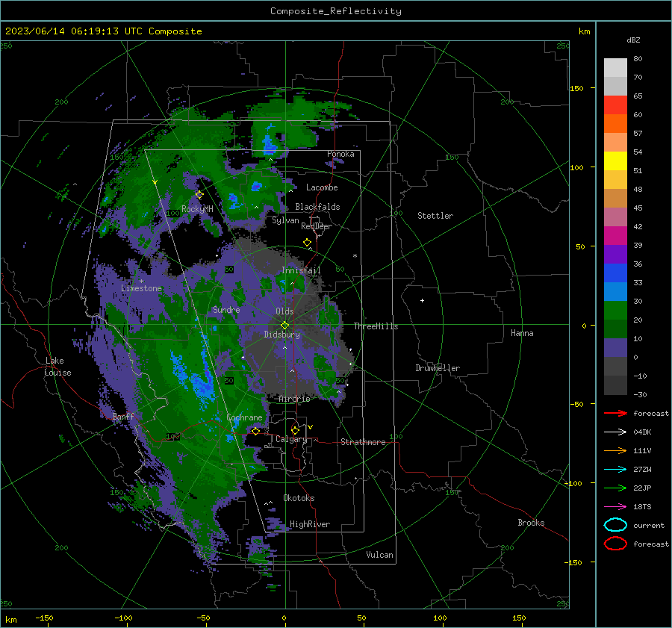This screenshot has width=672, height=628.
Task: Click the yellow diamond marker beside Cochrane
Action: click(x=255, y=431)
